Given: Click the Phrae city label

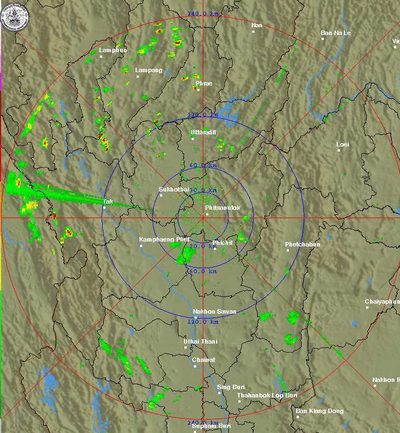Looking at the screenshot, I should pos(204,83).
